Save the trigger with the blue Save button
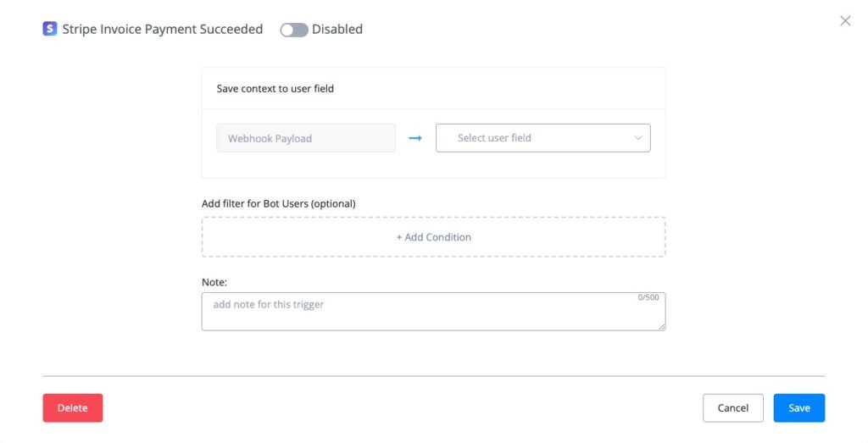This screenshot has width=868, height=443. (x=798, y=407)
